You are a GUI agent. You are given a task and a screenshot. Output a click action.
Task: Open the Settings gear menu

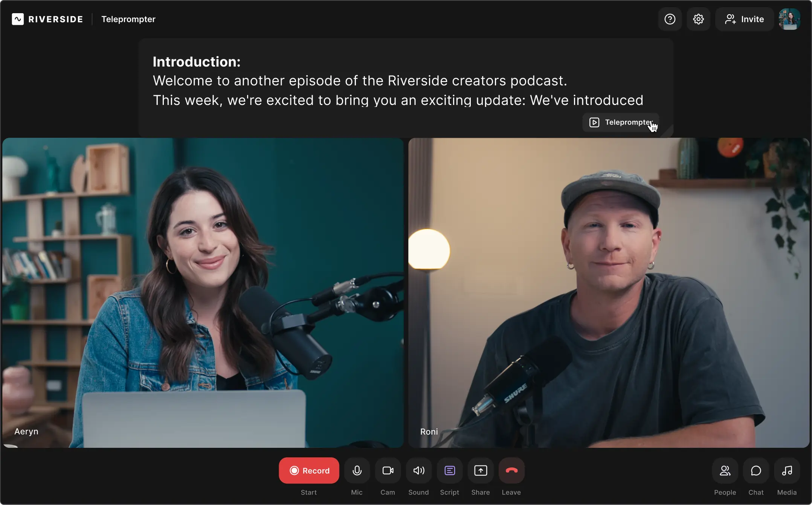(x=698, y=19)
